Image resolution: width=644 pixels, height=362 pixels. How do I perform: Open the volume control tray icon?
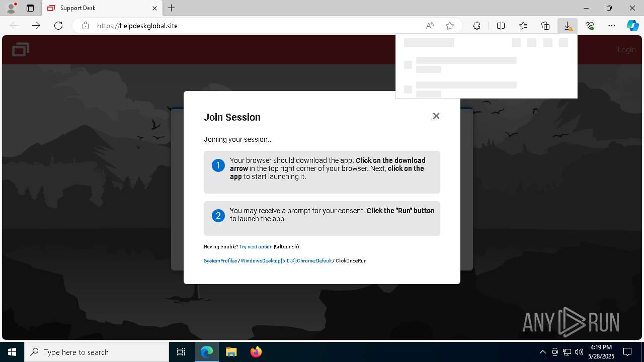click(579, 352)
